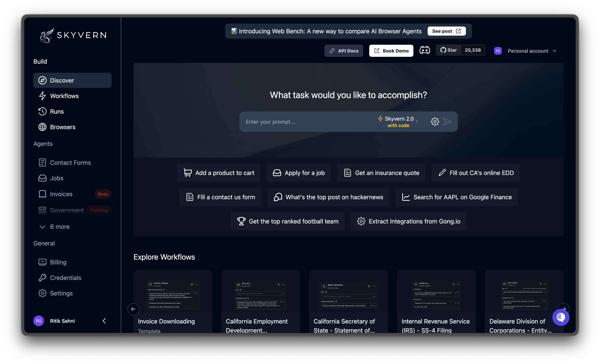
Task: Click the next workflows arrow
Action: pos(564,307)
